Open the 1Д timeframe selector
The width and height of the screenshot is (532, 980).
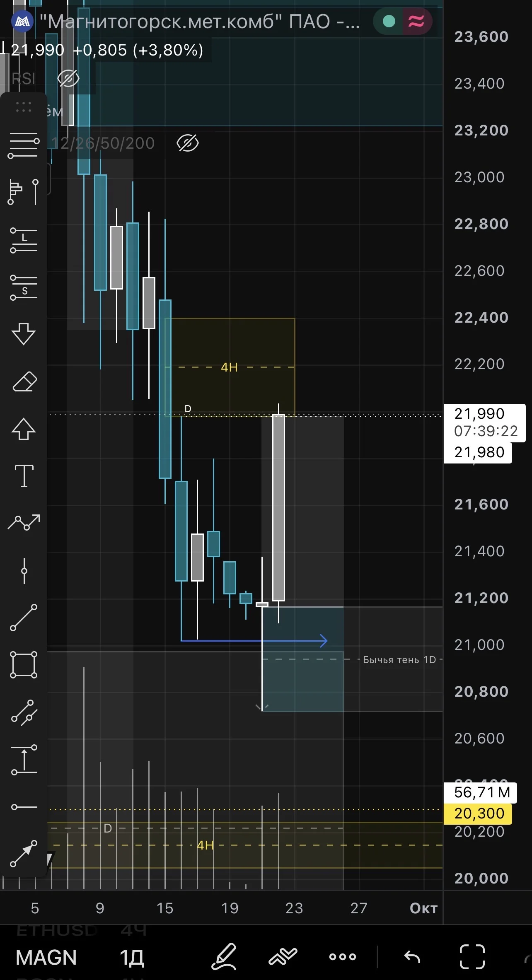(x=132, y=958)
